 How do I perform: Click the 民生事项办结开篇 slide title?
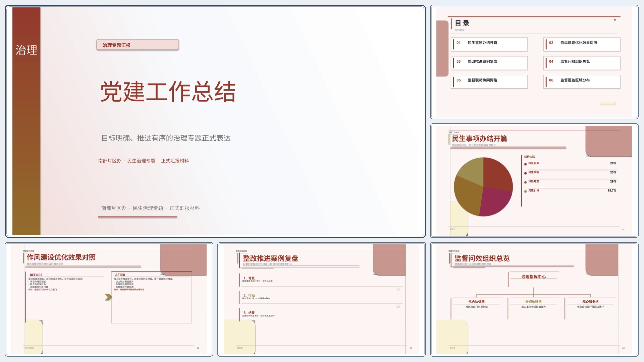point(479,138)
